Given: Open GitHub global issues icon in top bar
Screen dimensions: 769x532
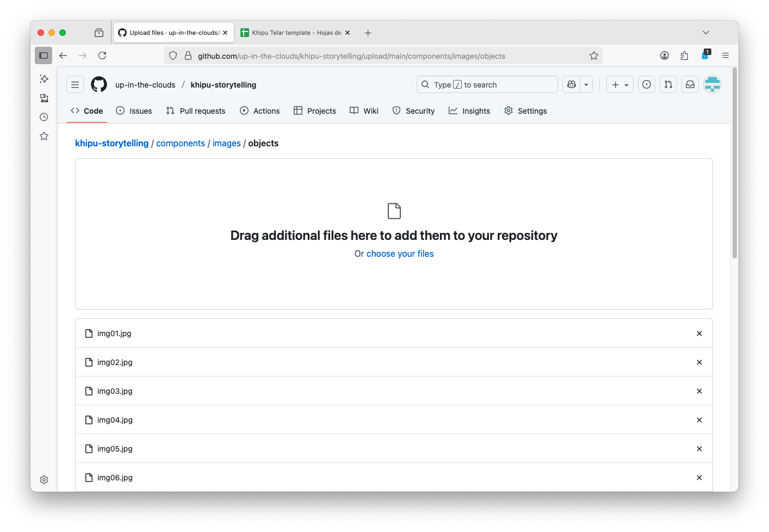Looking at the screenshot, I should [646, 84].
